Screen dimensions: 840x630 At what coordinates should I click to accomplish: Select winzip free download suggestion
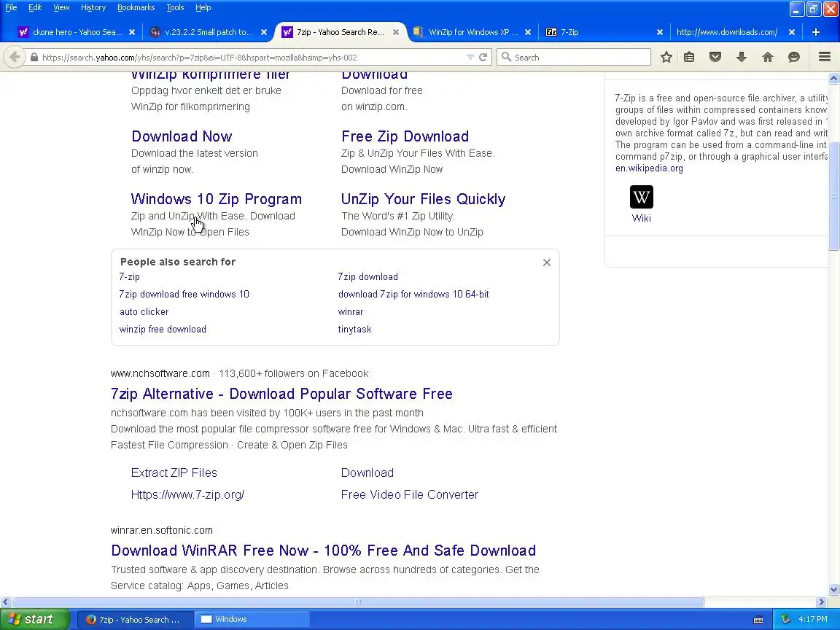[x=163, y=330]
